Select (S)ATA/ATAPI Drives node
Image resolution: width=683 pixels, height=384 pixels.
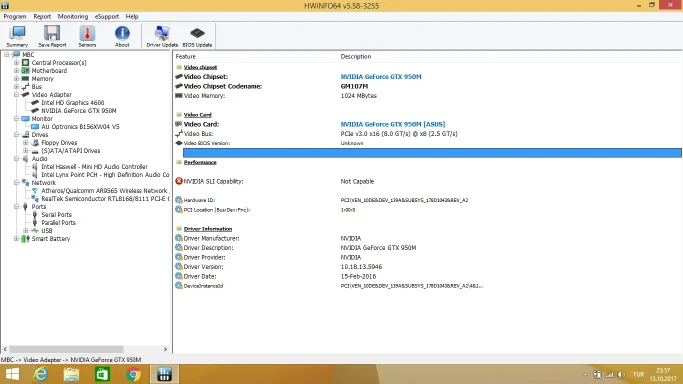tap(71, 151)
